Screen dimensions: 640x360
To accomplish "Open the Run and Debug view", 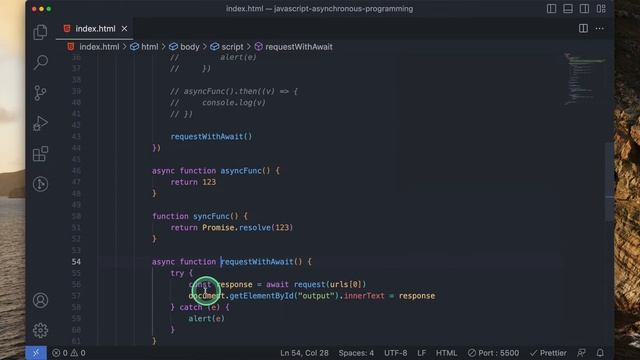I will pos(40,123).
